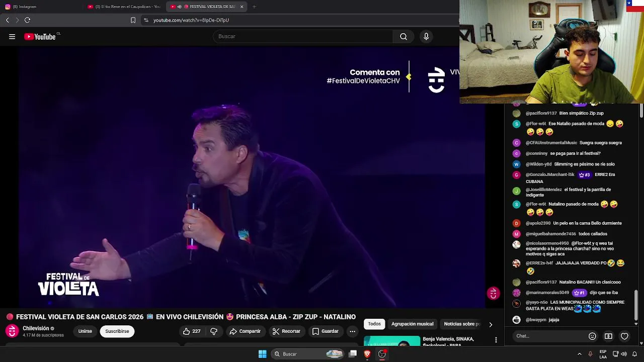This screenshot has height=362, width=644.
Task: Open Task View on the taskbar
Action: tap(353, 354)
